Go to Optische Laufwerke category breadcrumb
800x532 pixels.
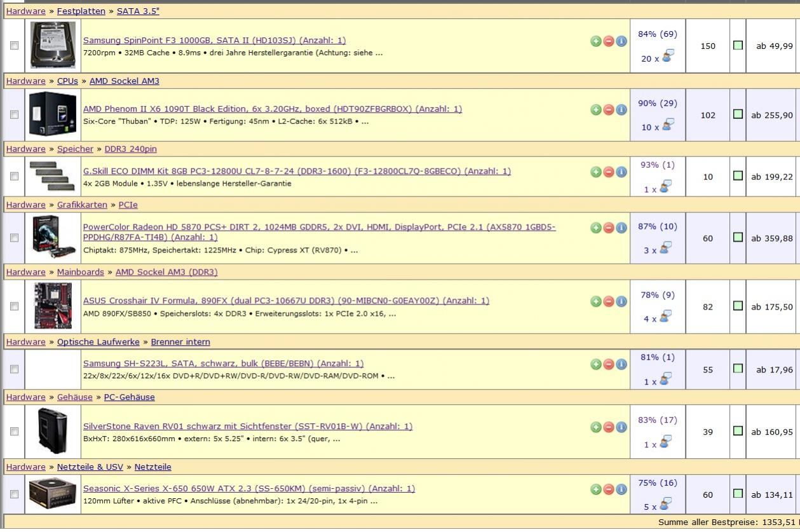(x=98, y=342)
